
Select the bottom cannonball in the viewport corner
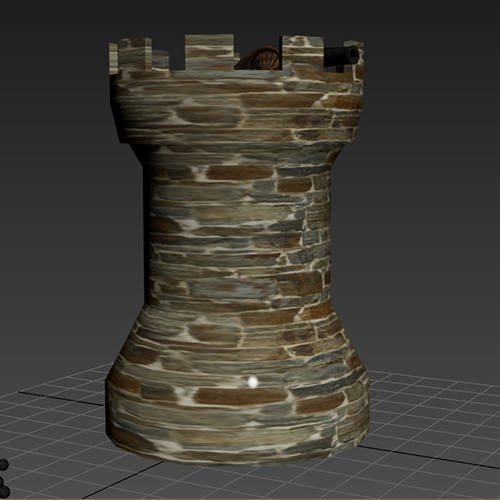click(x=4, y=492)
